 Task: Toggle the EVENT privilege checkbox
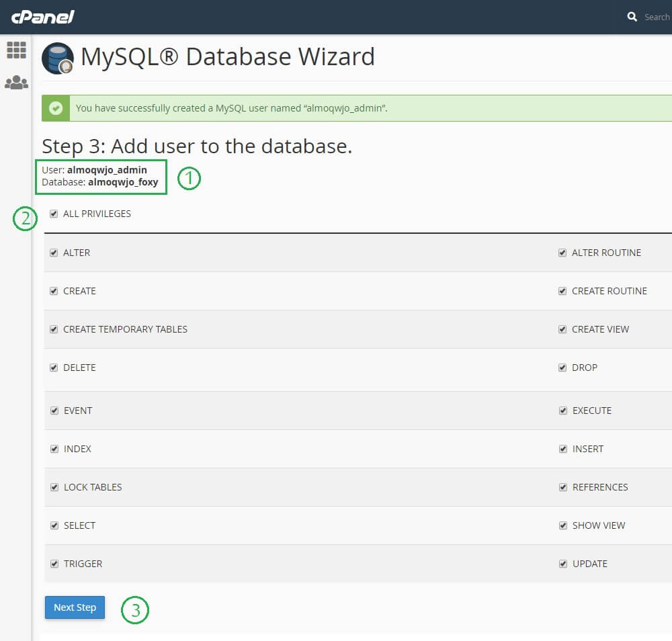click(x=54, y=411)
